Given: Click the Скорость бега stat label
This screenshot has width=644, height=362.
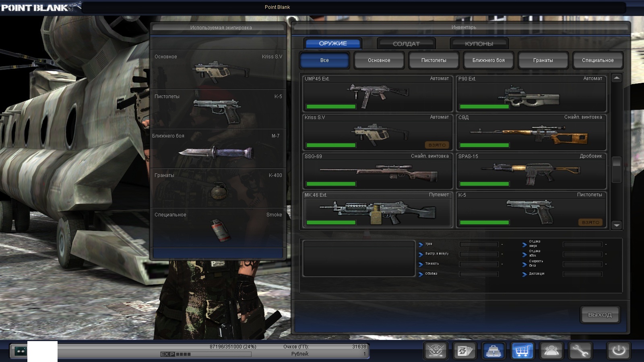Looking at the screenshot, I should (x=536, y=263).
